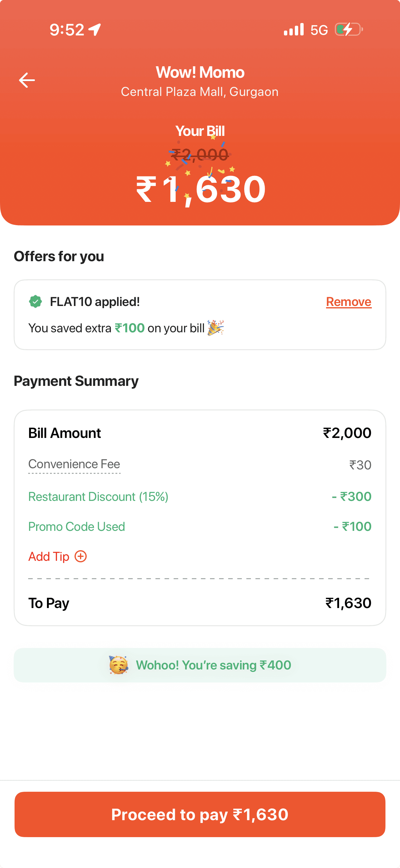400x868 pixels.
Task: Click the green verified badge beside FLAT10
Action: click(x=35, y=301)
